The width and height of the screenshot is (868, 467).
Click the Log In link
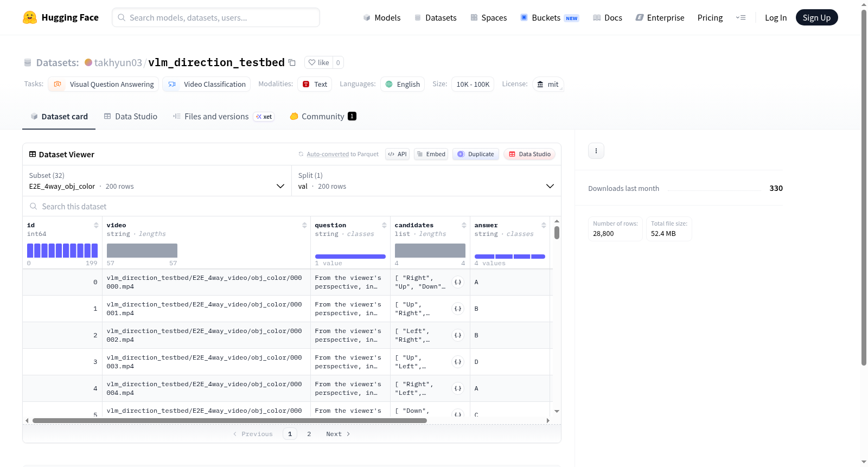[776, 17]
